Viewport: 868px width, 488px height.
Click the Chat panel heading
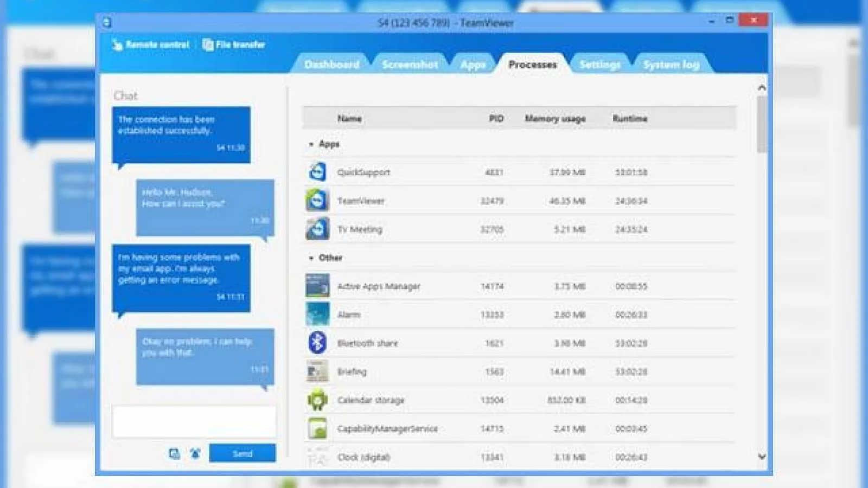(x=125, y=95)
